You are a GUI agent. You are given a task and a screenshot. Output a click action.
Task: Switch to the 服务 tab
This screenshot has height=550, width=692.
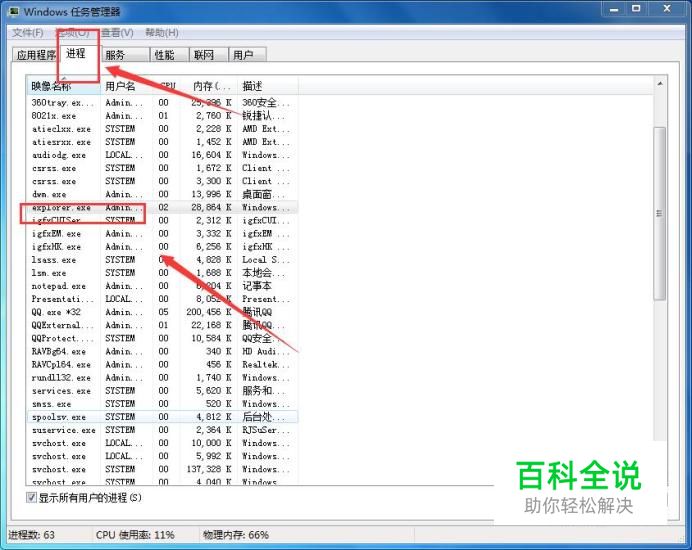(x=126, y=55)
